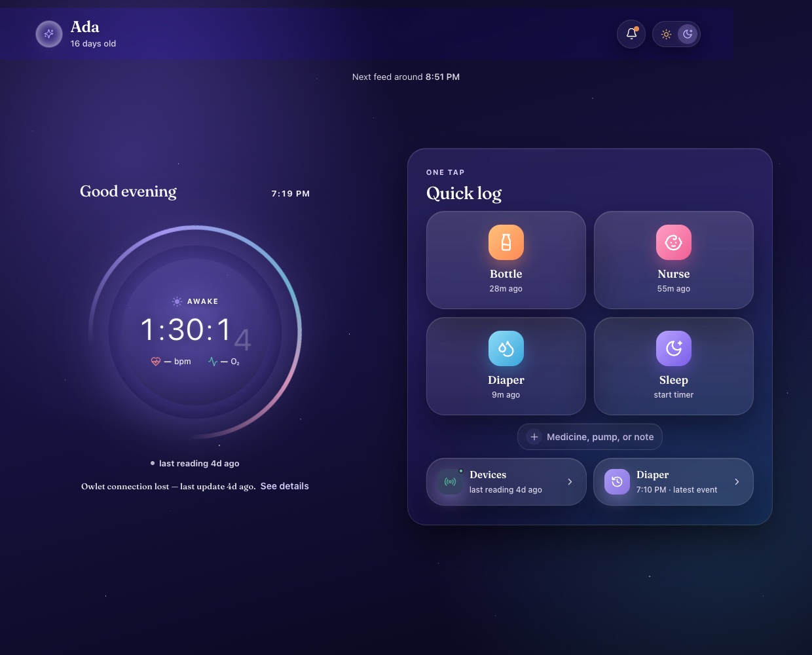Click the heart rate bpm icon
Screen dimensions: 812x655
[x=156, y=362]
